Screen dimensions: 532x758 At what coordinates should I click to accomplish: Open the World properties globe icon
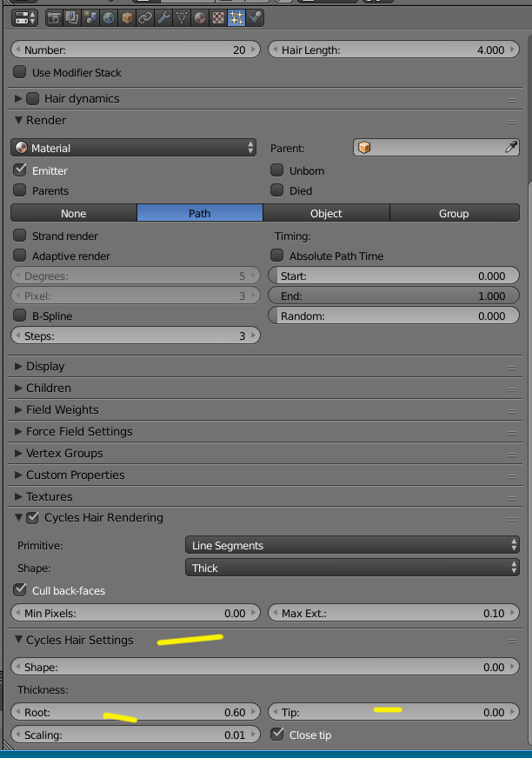click(109, 17)
